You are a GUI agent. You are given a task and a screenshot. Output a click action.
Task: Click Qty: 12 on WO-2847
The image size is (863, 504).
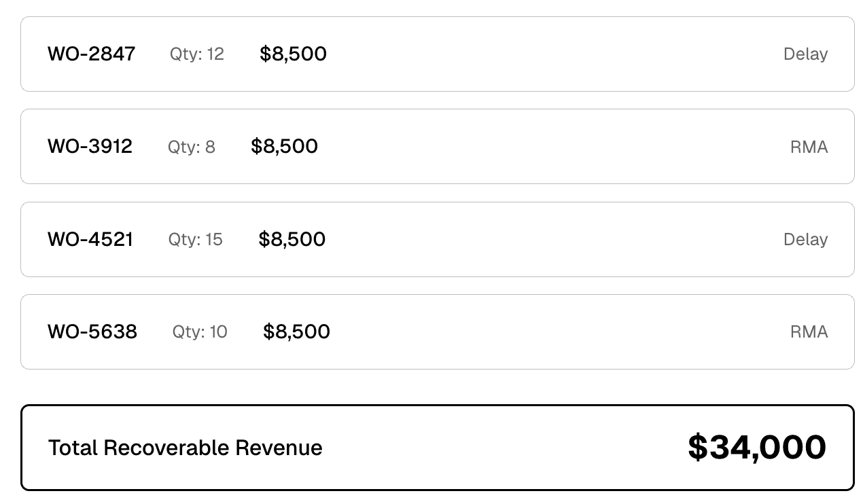coord(196,54)
